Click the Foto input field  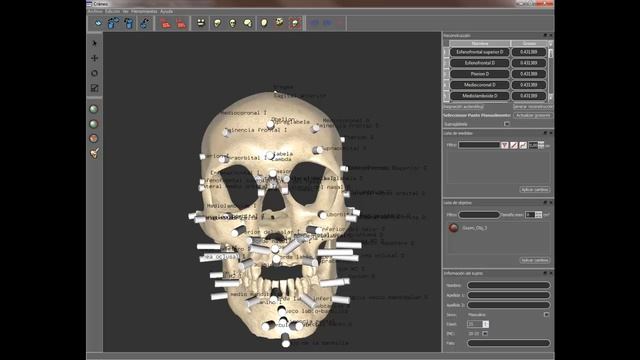pyautogui.click(x=509, y=343)
